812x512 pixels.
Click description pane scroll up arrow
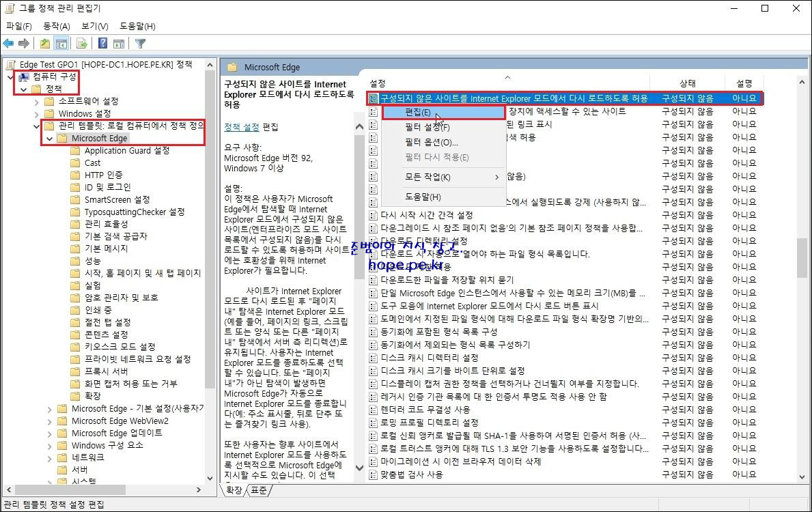[359, 127]
